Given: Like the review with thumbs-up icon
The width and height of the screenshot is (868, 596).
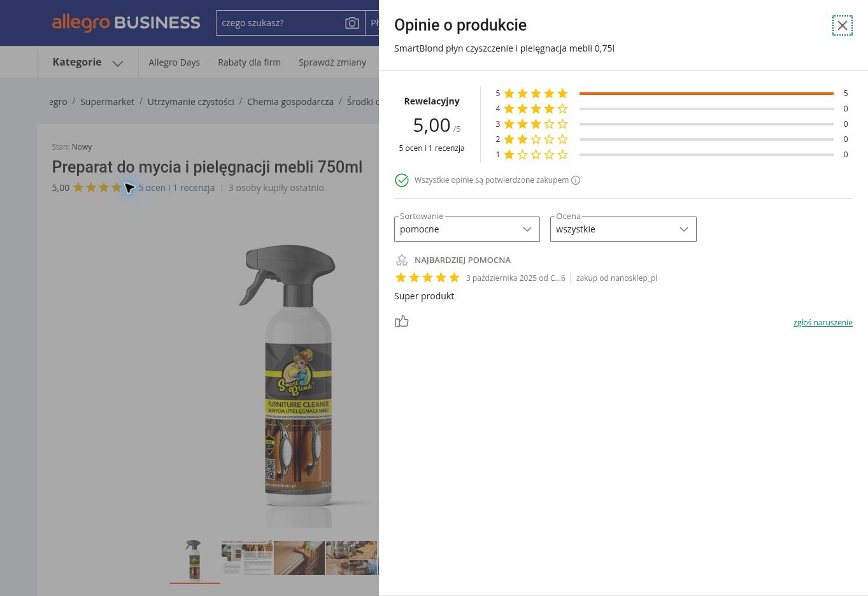Looking at the screenshot, I should (402, 322).
